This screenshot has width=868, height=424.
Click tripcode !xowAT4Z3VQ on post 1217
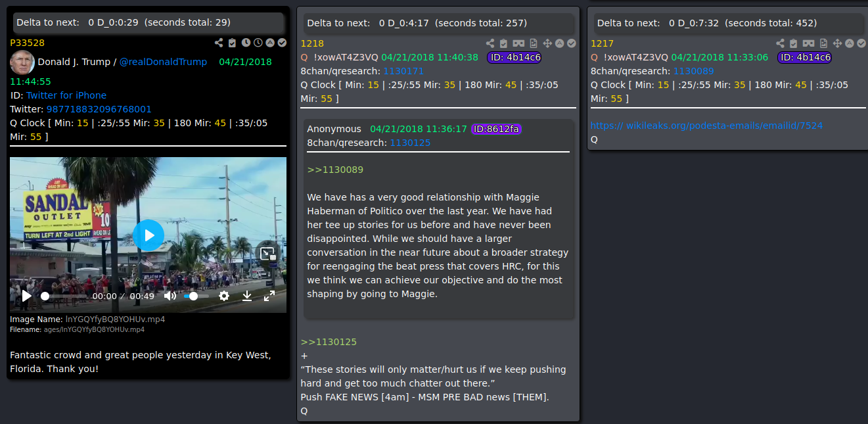(635, 57)
